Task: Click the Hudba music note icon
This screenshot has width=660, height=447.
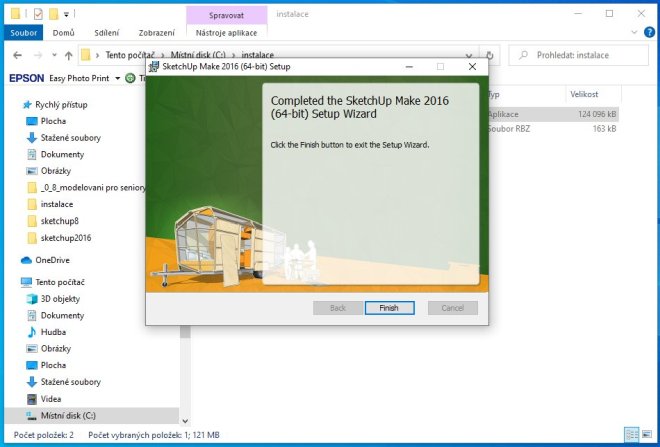Action: (x=32, y=332)
